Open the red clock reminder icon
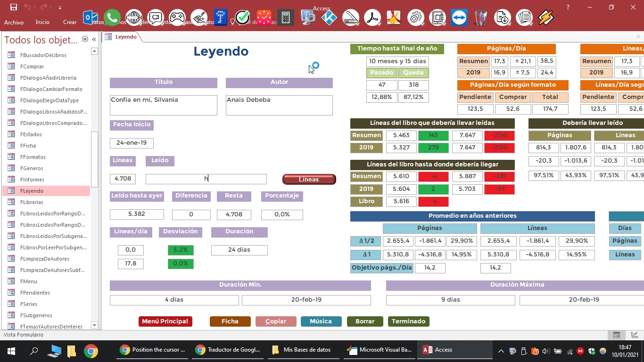The width and height of the screenshot is (644, 362). click(264, 18)
